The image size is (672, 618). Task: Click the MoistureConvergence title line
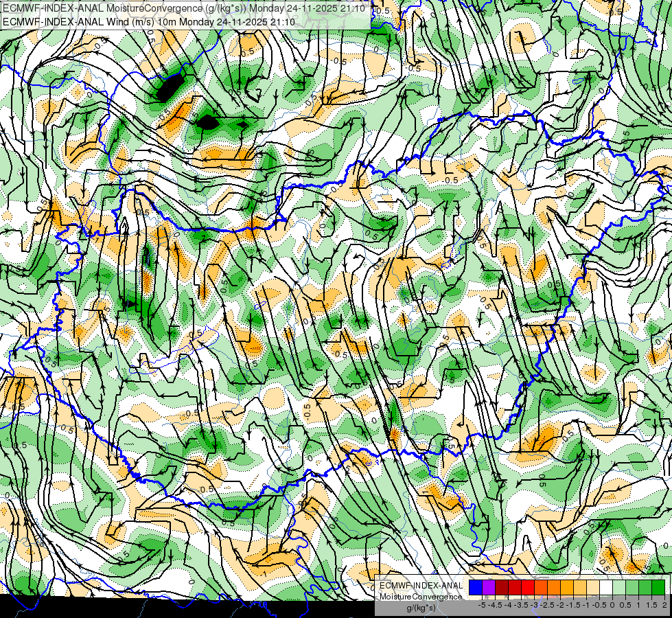[x=184, y=8]
